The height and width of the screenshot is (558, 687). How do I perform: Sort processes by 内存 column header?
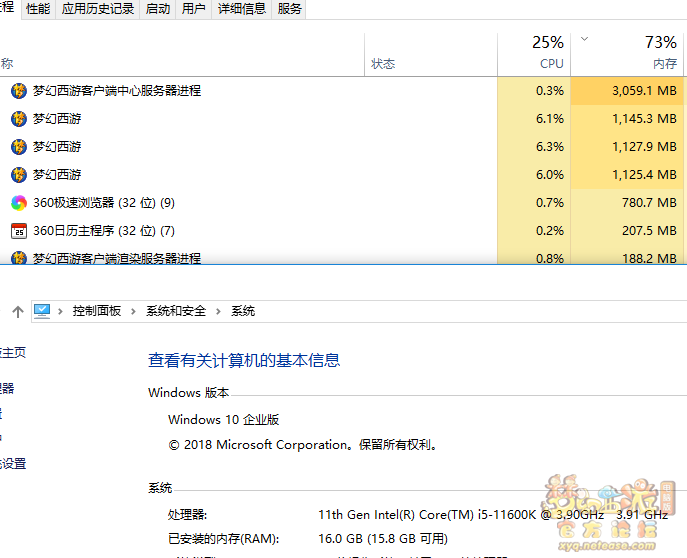[627, 54]
